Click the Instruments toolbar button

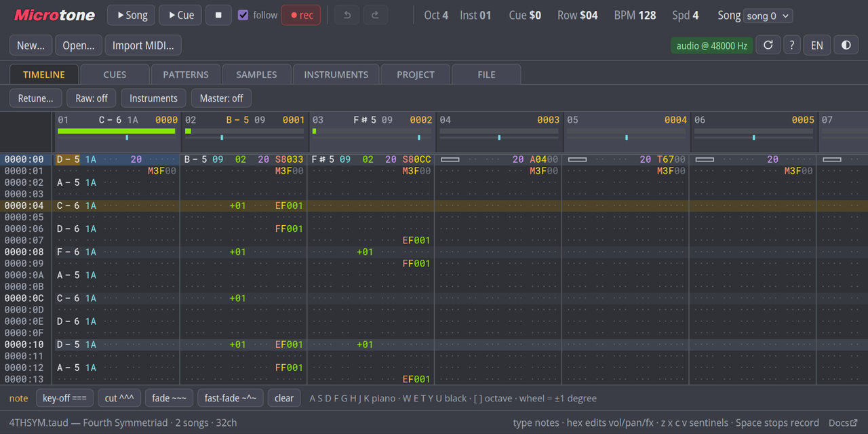point(153,98)
